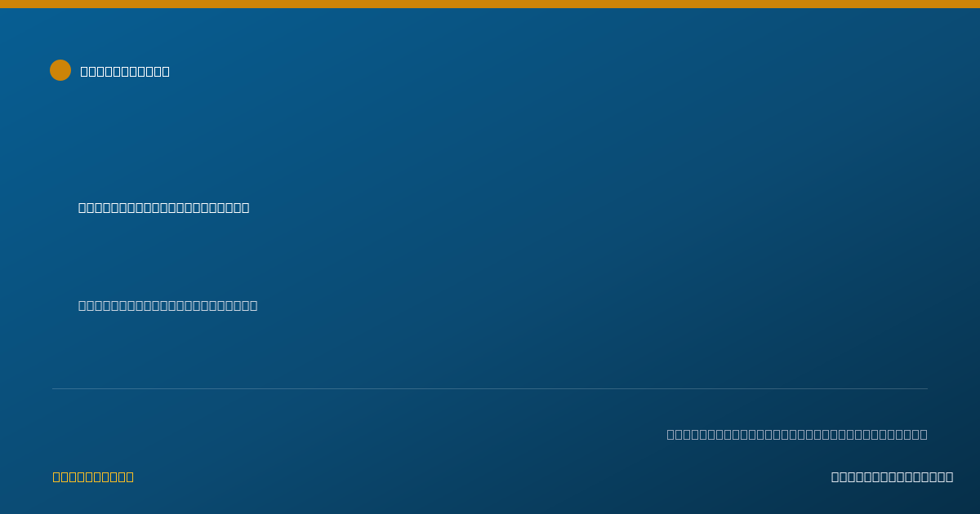Select the second grayish text line in body

click(167, 305)
